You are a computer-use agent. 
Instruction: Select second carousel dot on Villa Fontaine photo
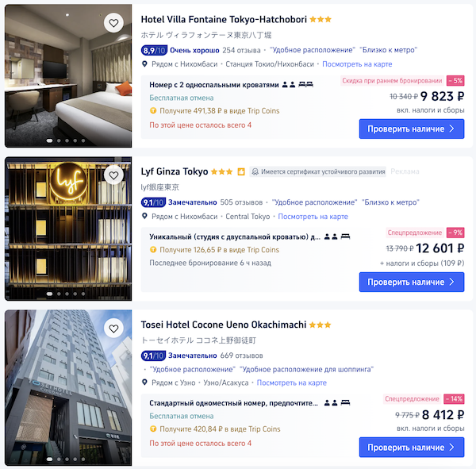click(x=59, y=140)
